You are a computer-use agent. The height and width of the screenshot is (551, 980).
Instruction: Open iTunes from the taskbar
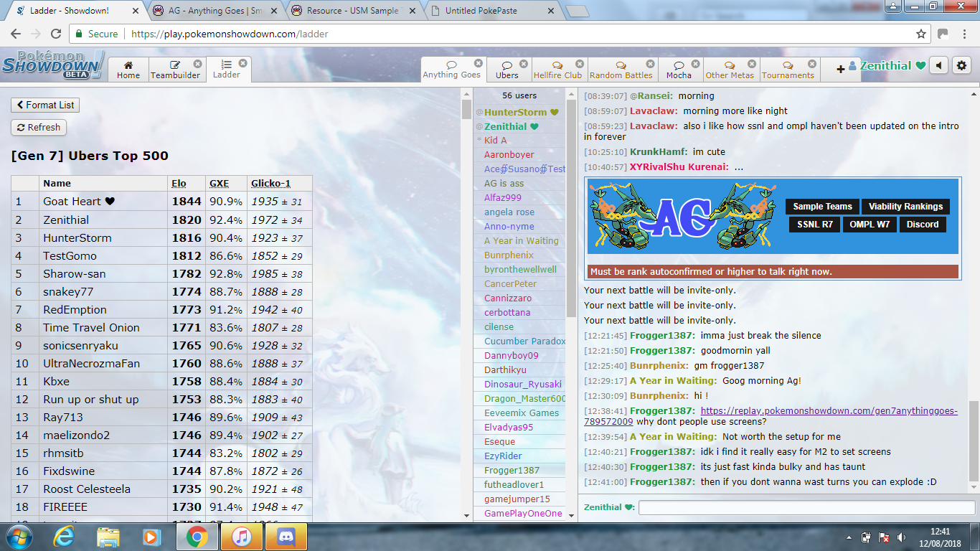(241, 537)
